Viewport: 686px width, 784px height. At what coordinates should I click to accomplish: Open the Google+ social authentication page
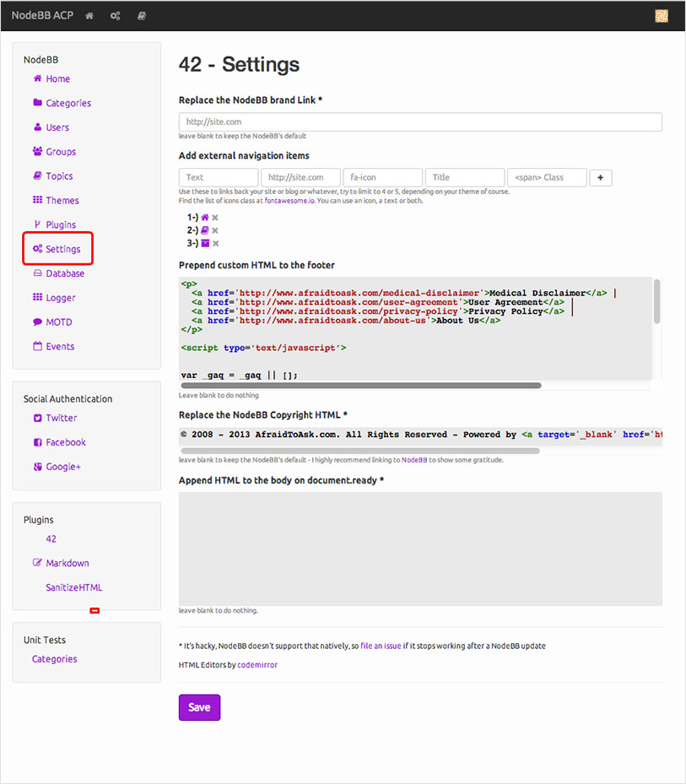click(x=62, y=467)
